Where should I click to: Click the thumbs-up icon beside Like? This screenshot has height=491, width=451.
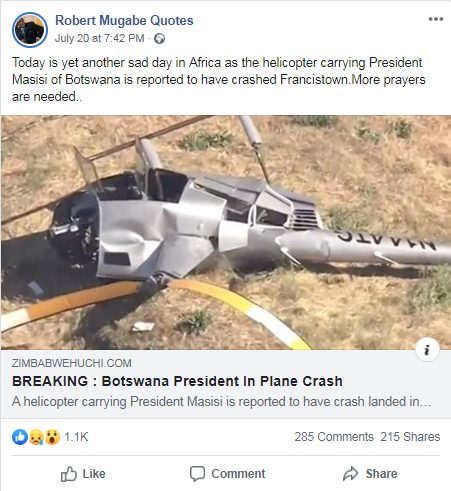tap(69, 474)
